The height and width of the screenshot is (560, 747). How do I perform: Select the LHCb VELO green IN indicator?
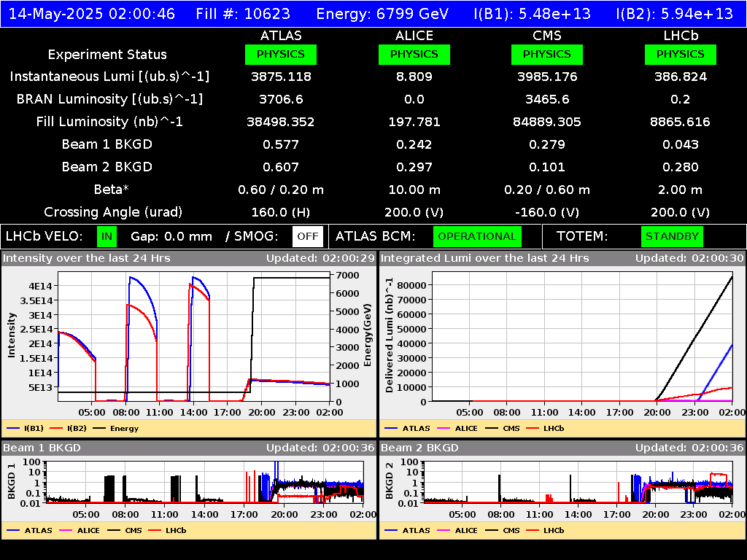(x=107, y=237)
